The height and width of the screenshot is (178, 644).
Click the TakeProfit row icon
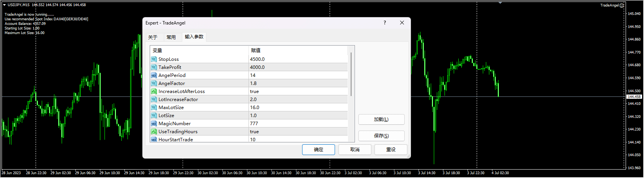[154, 67]
